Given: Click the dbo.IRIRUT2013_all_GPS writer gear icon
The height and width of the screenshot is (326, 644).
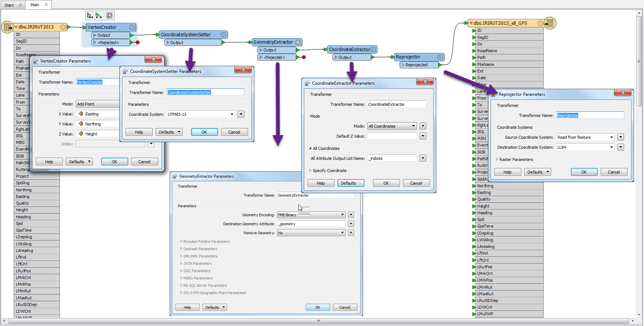Looking at the screenshot, I should coord(540,23).
